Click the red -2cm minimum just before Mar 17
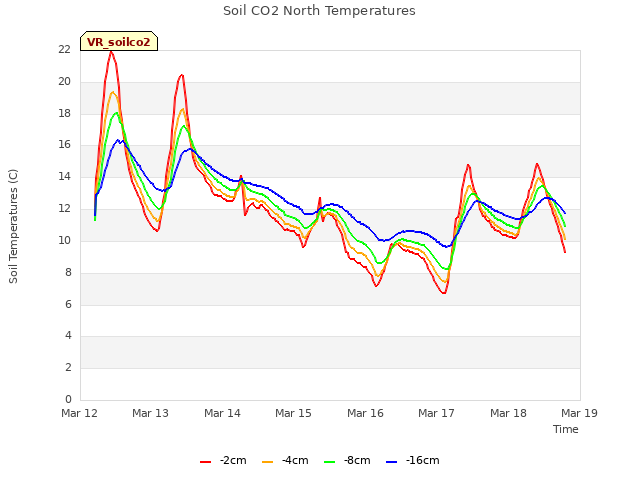Image resolution: width=640 pixels, height=480 pixels. coord(444,292)
